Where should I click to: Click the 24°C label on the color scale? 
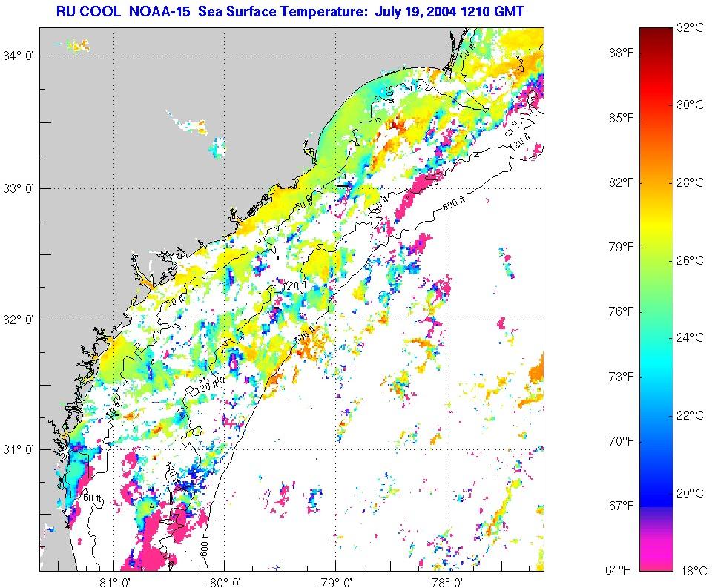[x=690, y=337]
